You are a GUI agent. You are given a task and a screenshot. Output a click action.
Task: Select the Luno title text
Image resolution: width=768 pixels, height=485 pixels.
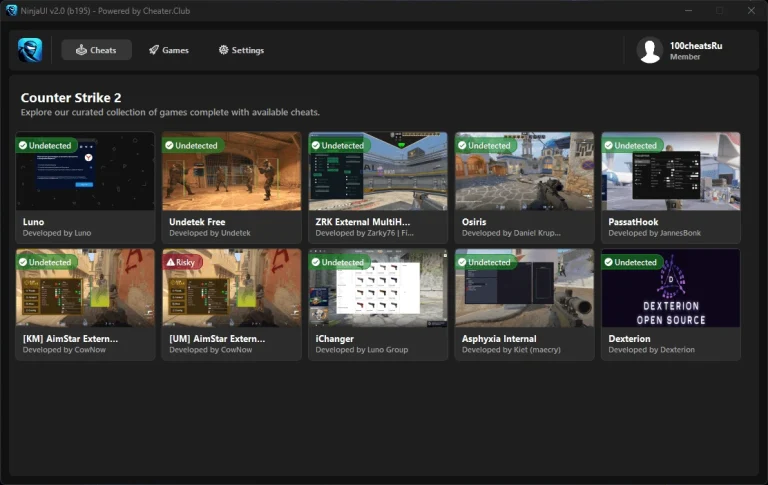pyautogui.click(x=33, y=222)
